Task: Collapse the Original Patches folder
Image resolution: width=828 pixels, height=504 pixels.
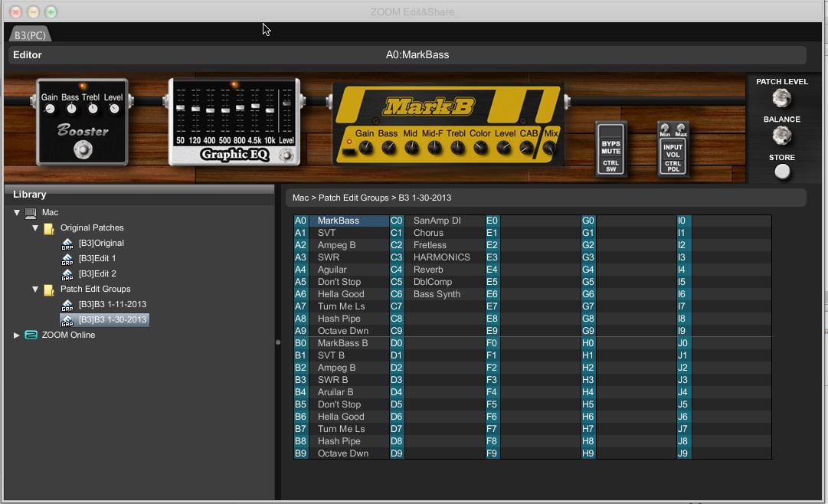Action: [35, 227]
